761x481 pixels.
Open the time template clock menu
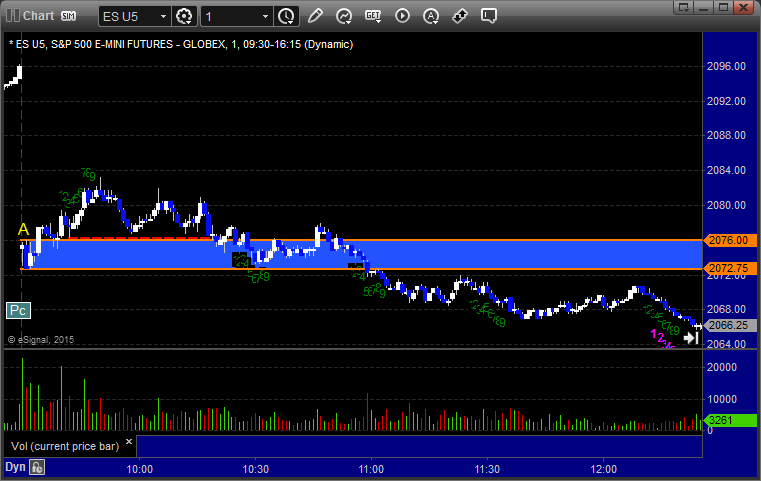pos(286,17)
